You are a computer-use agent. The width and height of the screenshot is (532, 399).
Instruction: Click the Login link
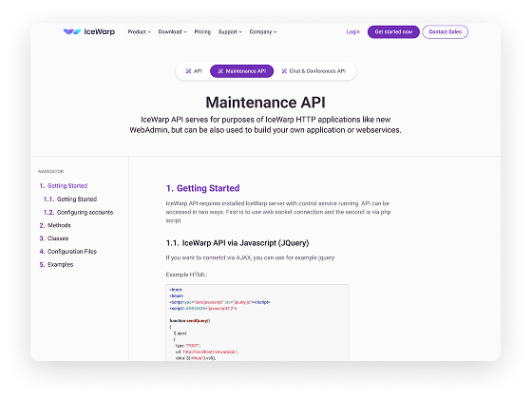352,32
